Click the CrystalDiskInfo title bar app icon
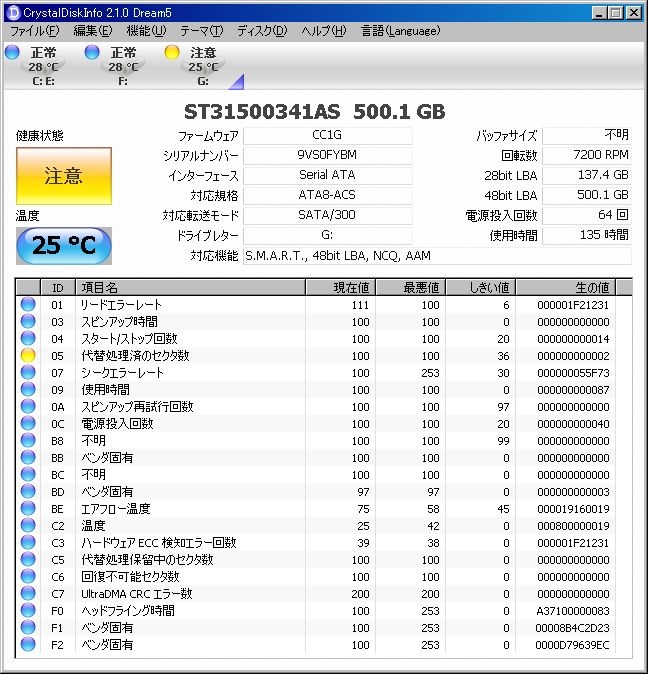The image size is (648, 674). pyautogui.click(x=14, y=12)
